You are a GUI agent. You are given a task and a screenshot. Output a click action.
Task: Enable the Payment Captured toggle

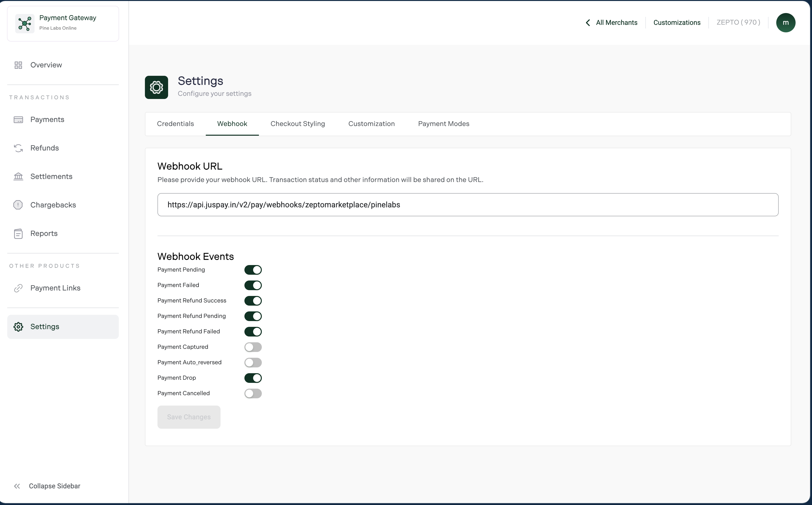pos(253,347)
